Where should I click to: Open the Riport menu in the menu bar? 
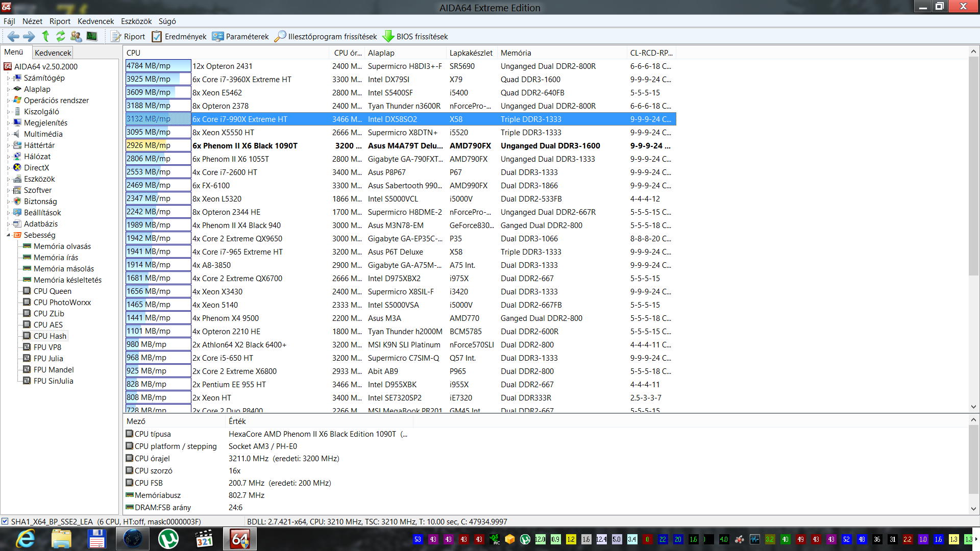[60, 21]
